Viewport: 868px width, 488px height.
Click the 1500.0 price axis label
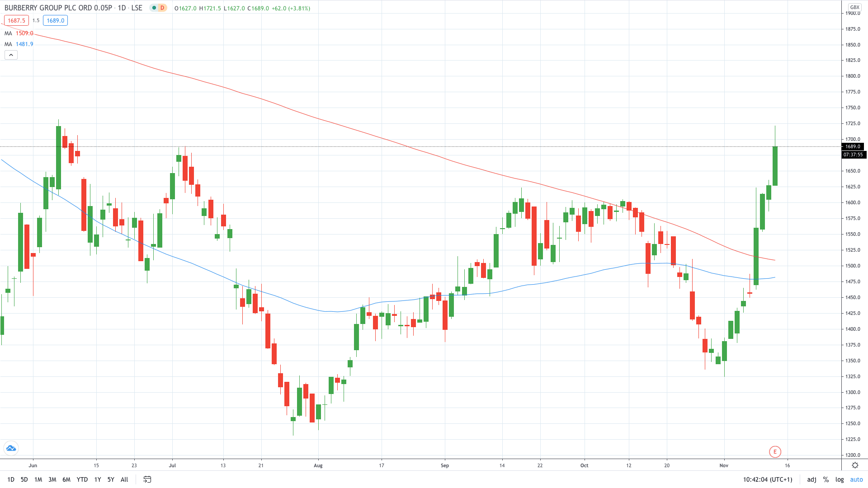[853, 266]
